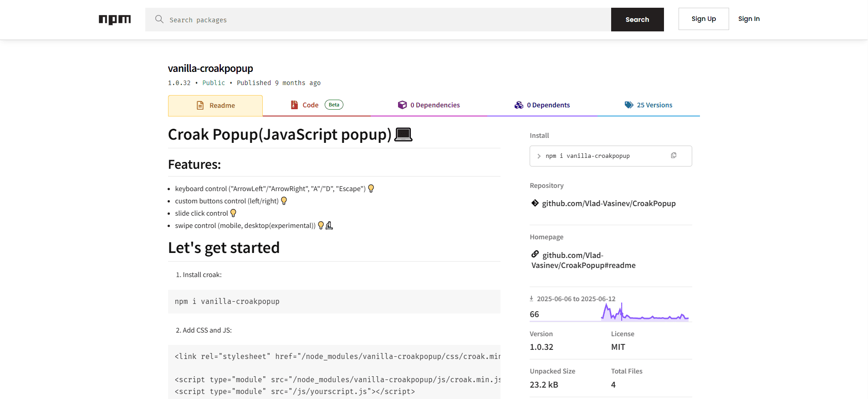Focus the Search packages input field
The height and width of the screenshot is (399, 868).
(x=387, y=20)
